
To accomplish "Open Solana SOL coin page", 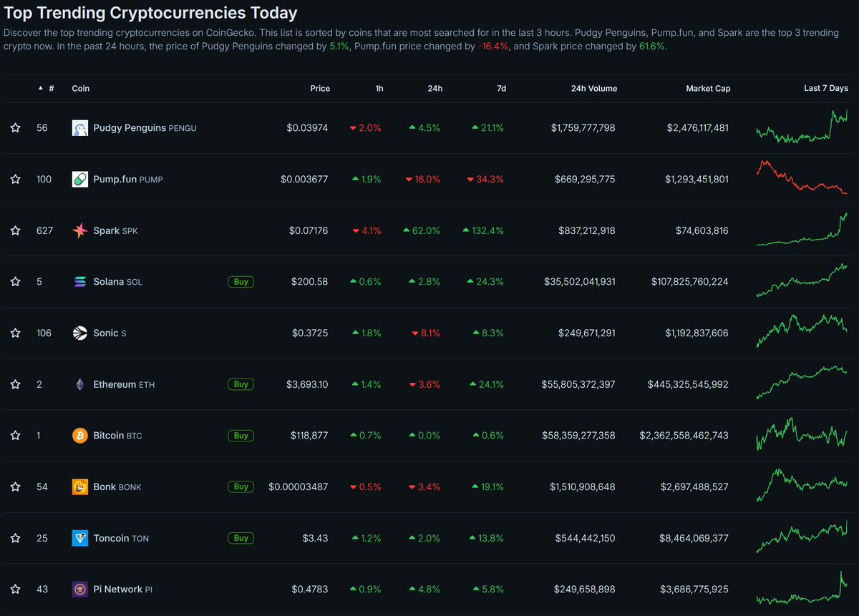I will (117, 282).
